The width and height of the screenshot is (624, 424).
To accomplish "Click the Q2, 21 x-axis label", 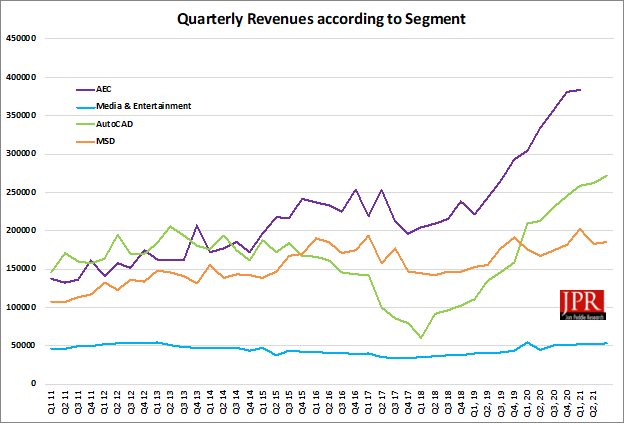I will pyautogui.click(x=593, y=403).
